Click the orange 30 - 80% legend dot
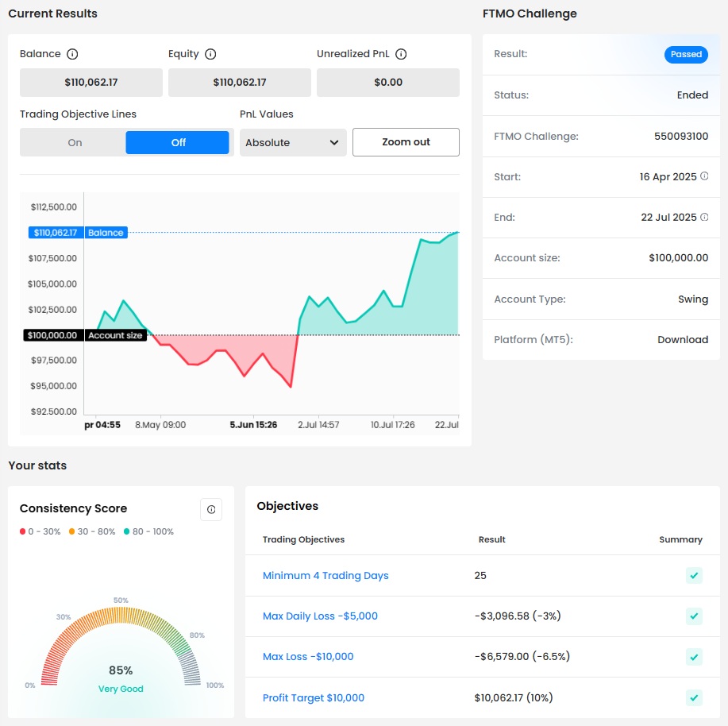The width and height of the screenshot is (728, 726). coord(71,531)
